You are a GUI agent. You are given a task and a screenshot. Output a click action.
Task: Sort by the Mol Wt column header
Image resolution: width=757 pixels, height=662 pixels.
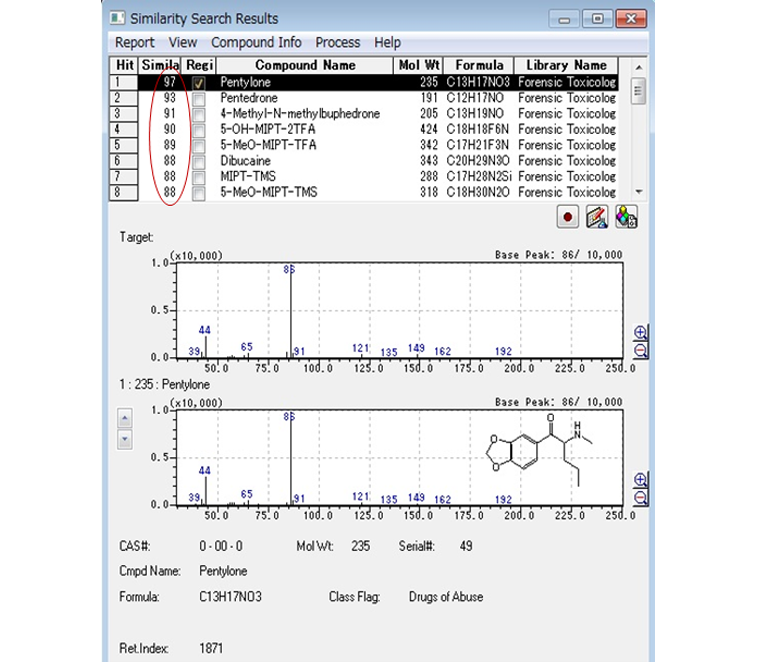418,65
